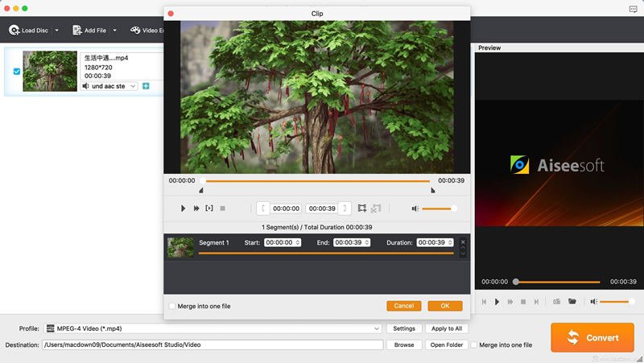Click the Cancel button

coord(404,306)
